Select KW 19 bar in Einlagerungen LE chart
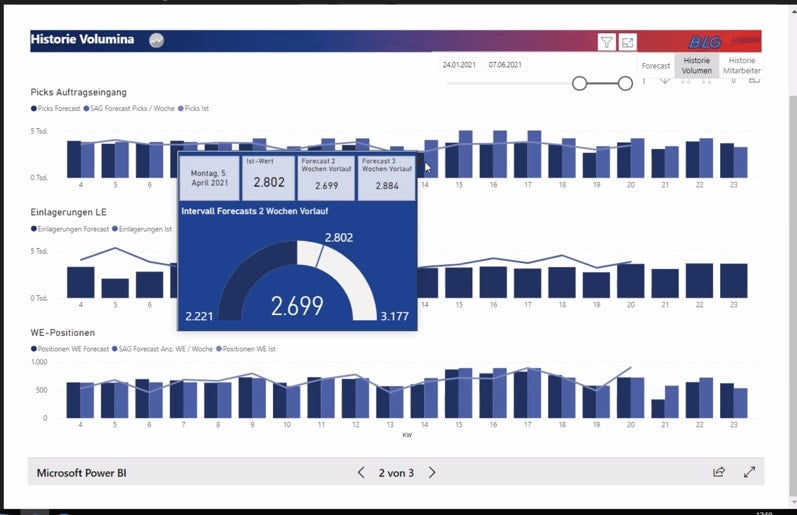 coord(596,285)
